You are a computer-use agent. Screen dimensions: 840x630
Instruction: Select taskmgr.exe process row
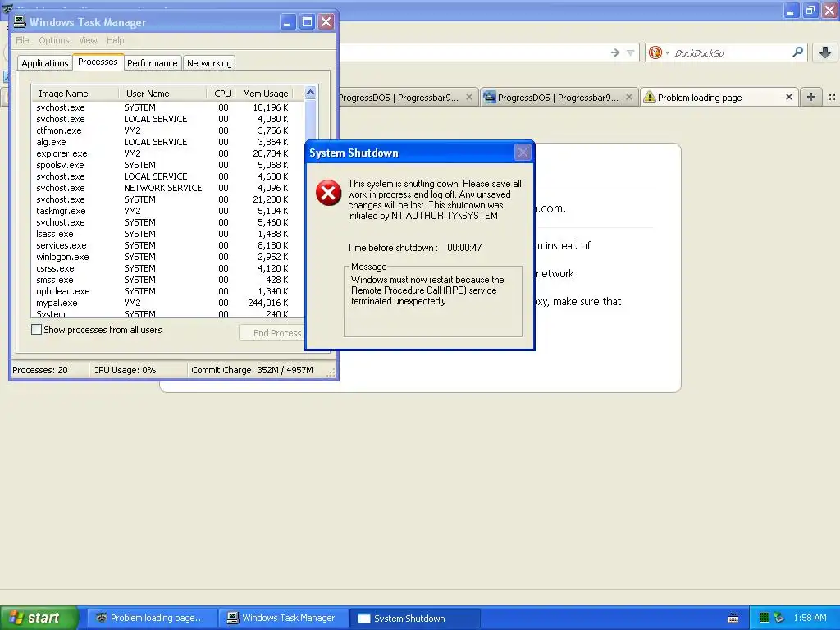coord(167,211)
